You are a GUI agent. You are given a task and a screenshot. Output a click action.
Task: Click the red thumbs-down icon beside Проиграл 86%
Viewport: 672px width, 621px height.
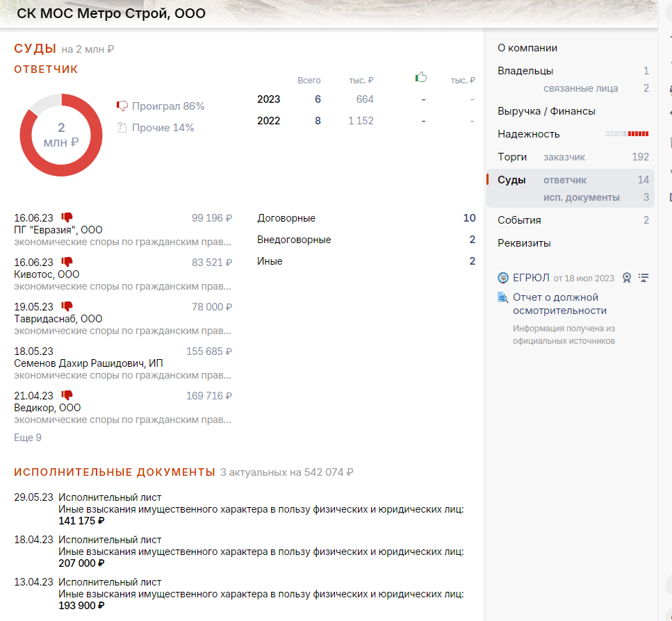pyautogui.click(x=122, y=106)
